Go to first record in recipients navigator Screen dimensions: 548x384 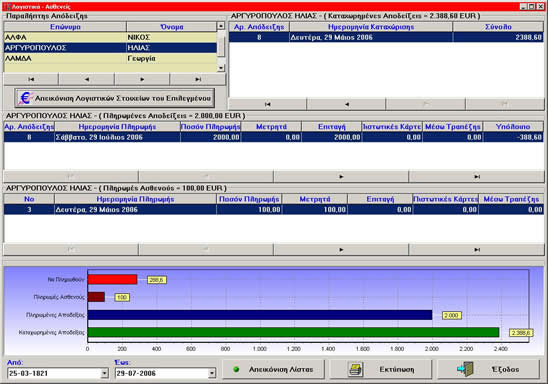point(31,79)
